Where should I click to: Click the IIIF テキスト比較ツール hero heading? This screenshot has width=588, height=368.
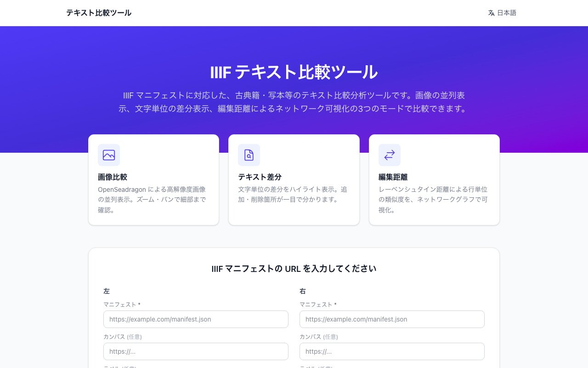[294, 72]
